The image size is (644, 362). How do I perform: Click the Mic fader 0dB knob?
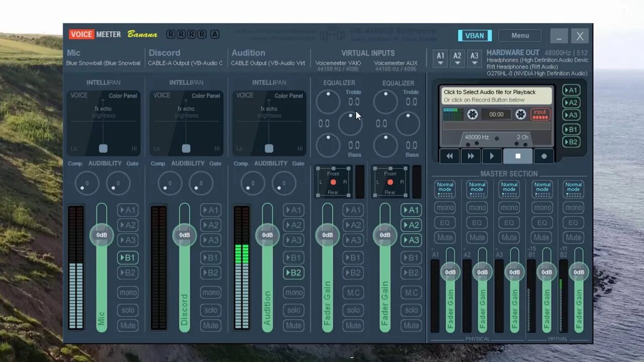(x=102, y=235)
